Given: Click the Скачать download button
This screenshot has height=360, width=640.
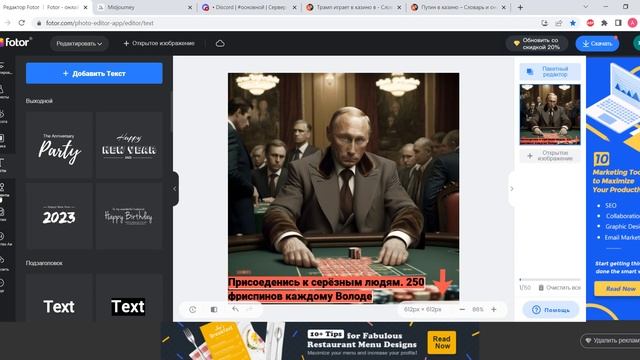Looking at the screenshot, I should click(597, 44).
